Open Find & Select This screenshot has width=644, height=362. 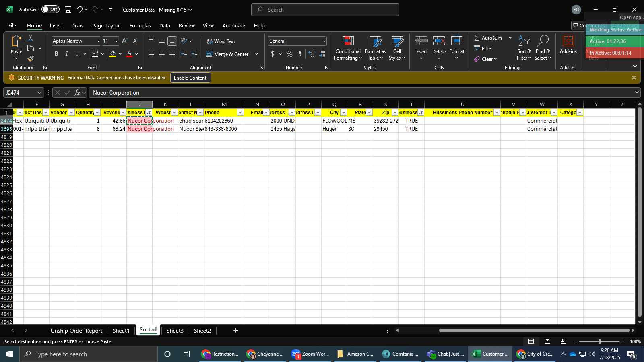click(x=543, y=48)
